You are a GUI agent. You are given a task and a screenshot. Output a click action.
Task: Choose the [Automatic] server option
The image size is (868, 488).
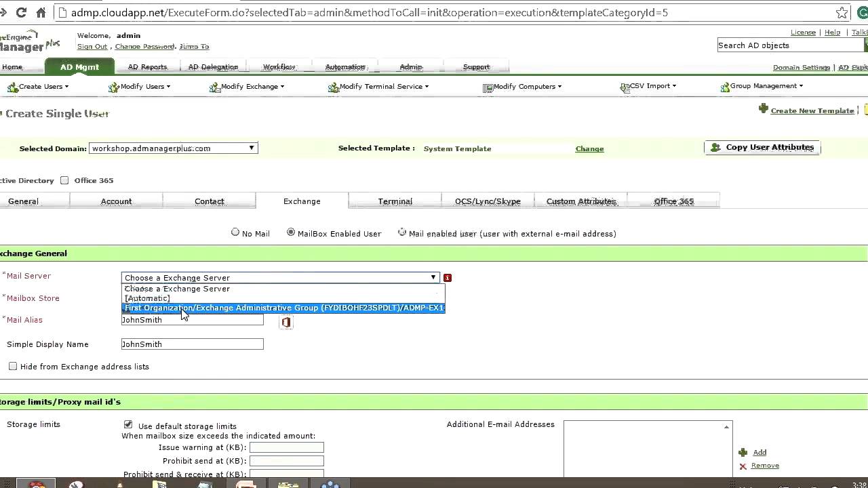283,298
